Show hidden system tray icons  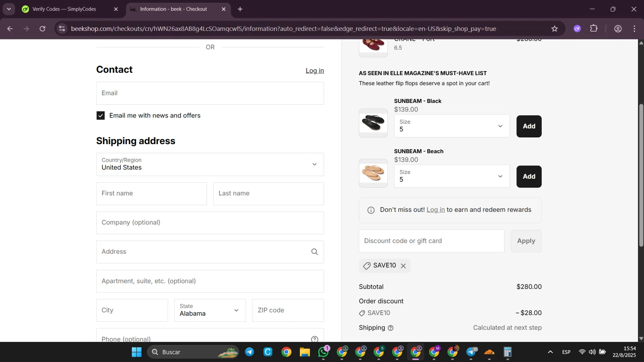click(550, 352)
